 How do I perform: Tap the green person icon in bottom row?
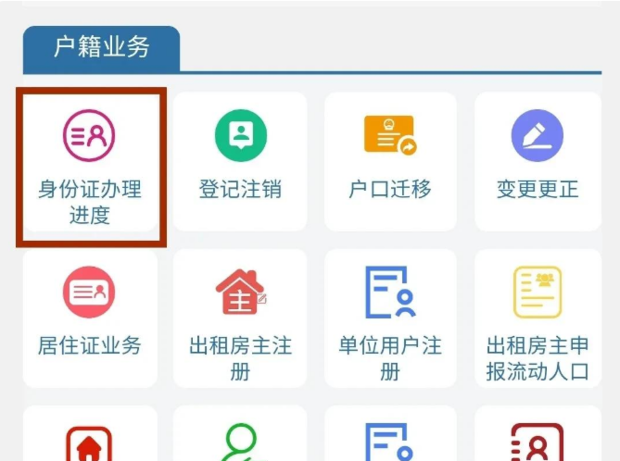point(241,442)
